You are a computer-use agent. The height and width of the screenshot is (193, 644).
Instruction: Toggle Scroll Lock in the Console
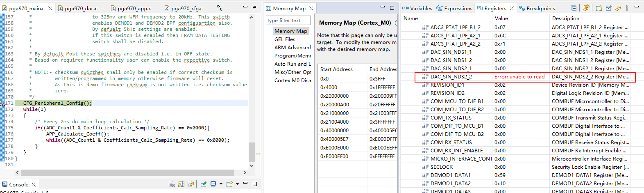181,184
